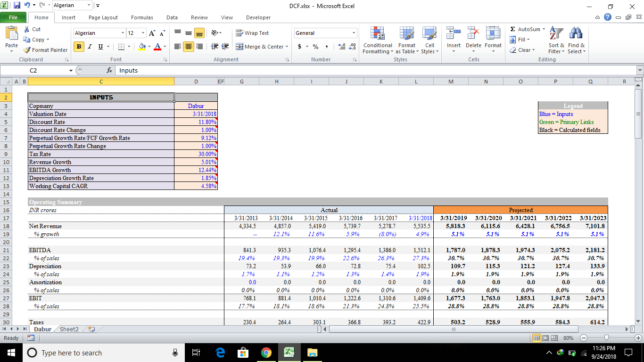Open the font size dropdown

tap(143, 33)
